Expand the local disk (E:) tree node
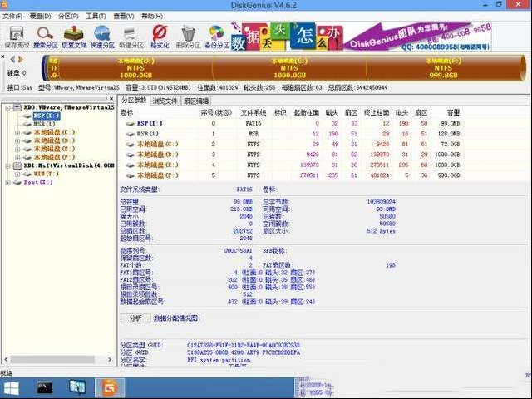Viewport: 532px width, 399px height. coord(17,150)
